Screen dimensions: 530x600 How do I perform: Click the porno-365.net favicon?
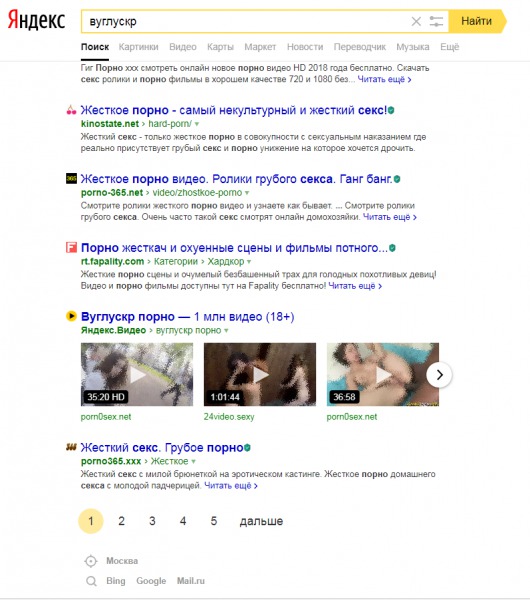[71, 179]
